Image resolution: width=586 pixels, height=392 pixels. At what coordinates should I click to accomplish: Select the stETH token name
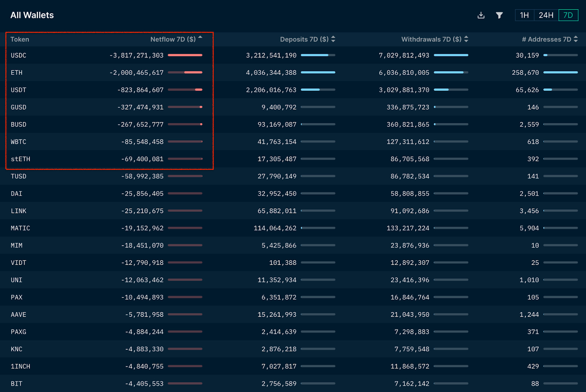(x=21, y=159)
